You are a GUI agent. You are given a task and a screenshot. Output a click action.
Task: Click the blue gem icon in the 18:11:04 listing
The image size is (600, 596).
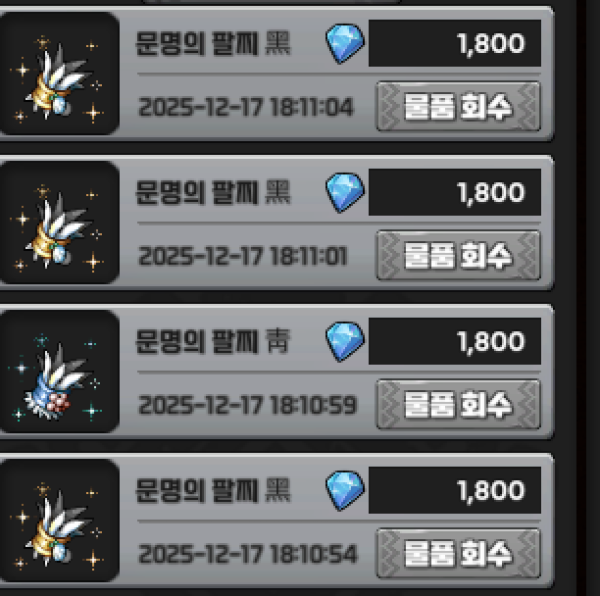[x=345, y=43]
